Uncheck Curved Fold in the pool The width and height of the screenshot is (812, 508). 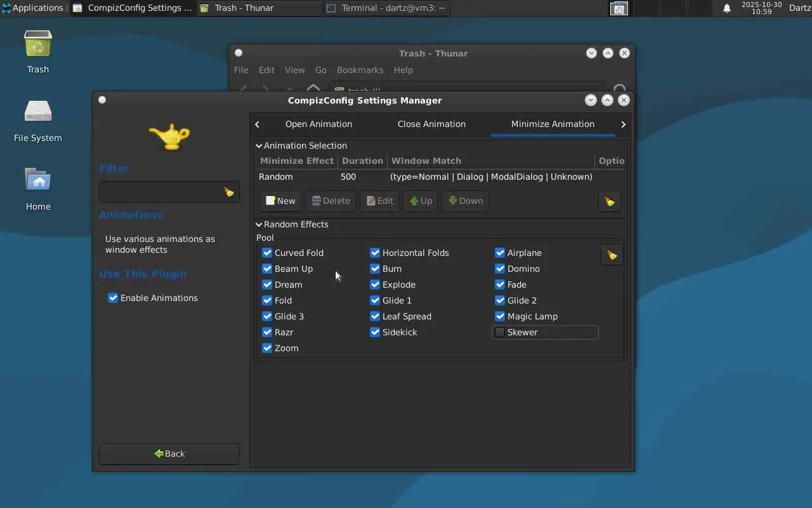tap(267, 253)
